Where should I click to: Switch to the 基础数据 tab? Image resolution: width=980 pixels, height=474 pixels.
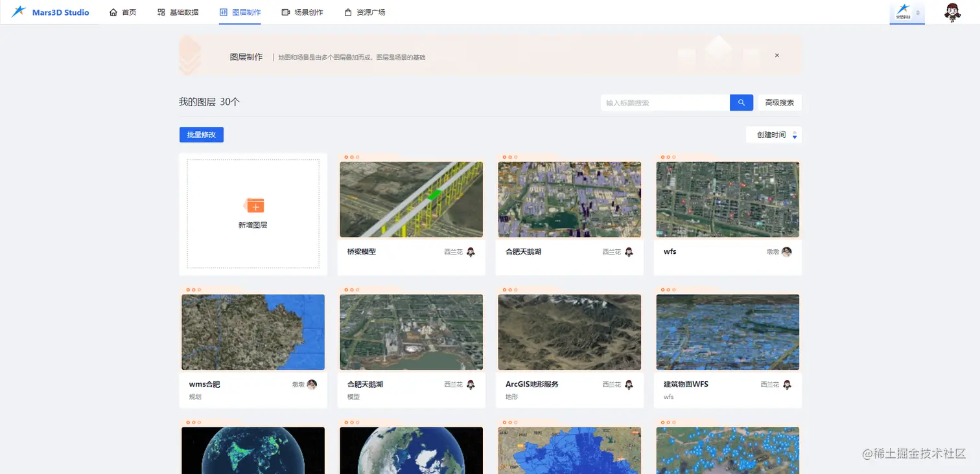click(178, 12)
